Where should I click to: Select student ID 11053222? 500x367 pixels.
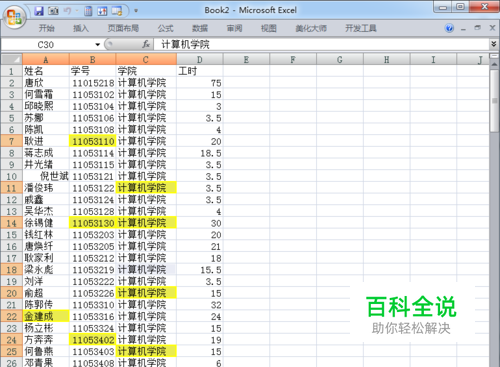92,281
